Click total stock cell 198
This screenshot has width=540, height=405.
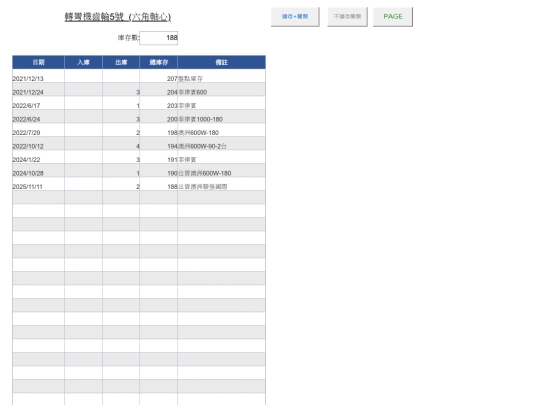point(158,130)
